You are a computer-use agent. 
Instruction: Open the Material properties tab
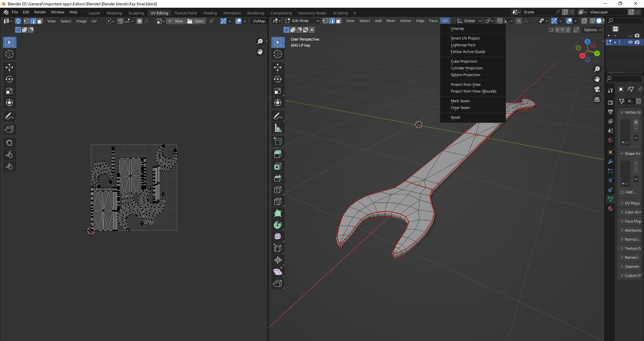[610, 209]
